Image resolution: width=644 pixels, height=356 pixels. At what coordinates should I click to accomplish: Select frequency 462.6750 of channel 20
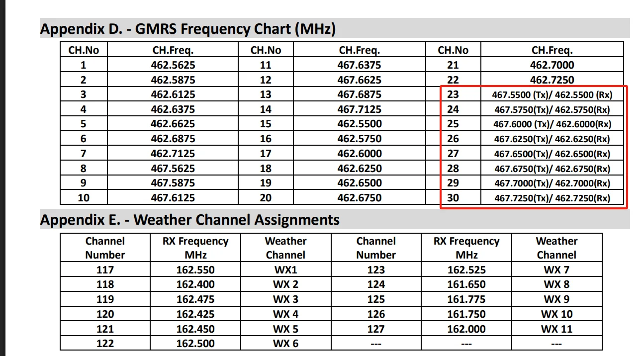click(x=359, y=198)
